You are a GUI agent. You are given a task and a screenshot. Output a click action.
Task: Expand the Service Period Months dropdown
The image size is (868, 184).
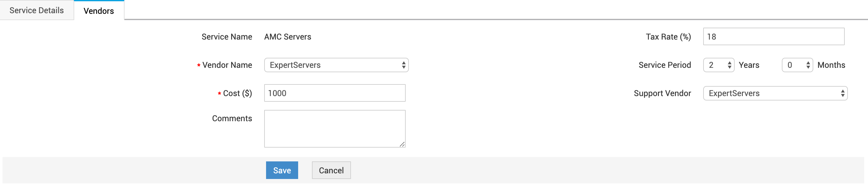[797, 65]
